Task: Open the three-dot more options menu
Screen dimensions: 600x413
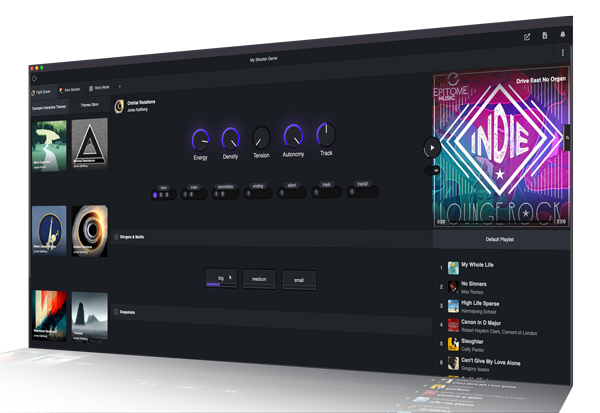Action: click(562, 52)
